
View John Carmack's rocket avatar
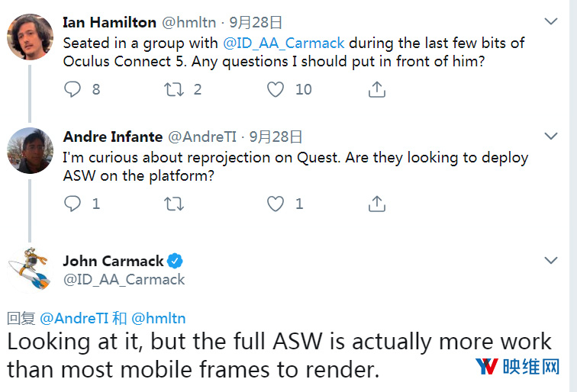click(x=30, y=269)
